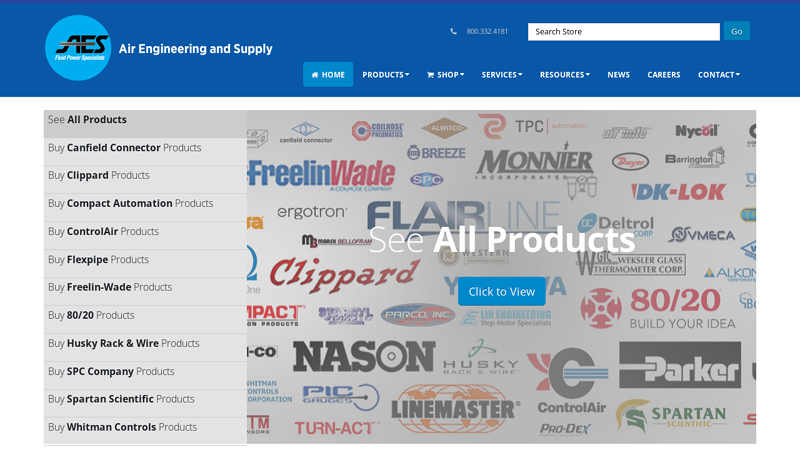Click the Clippard script logo

(x=344, y=274)
